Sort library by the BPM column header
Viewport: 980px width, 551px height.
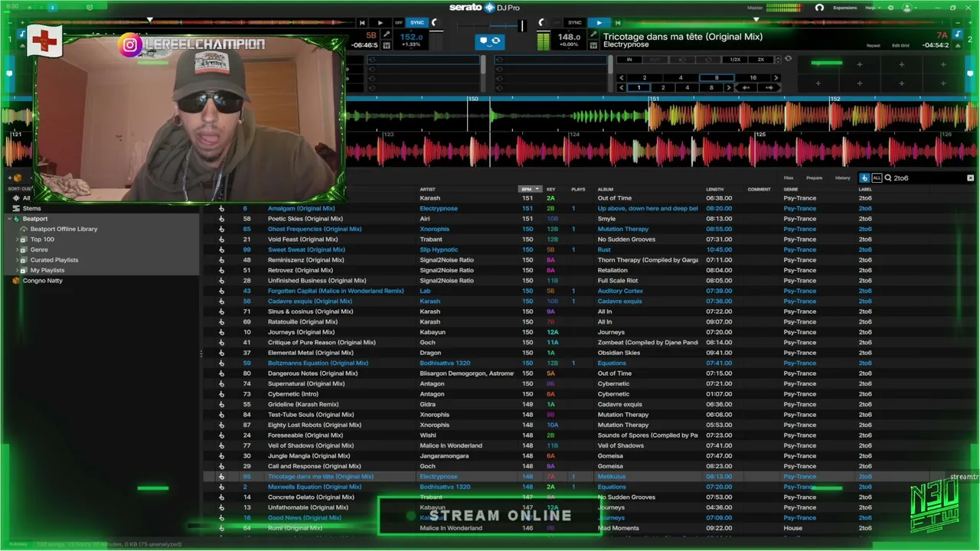pyautogui.click(x=530, y=189)
